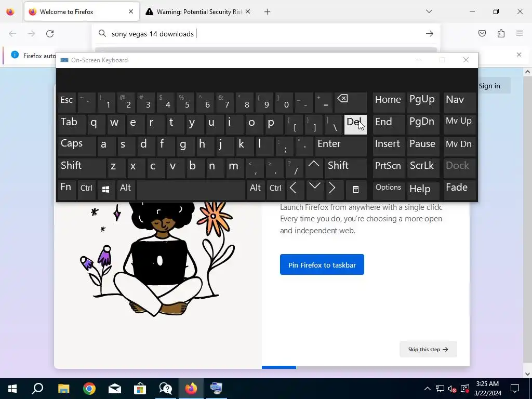Screen dimensions: 532x399
Task: Open the Windows Start menu
Action: pyautogui.click(x=12, y=389)
